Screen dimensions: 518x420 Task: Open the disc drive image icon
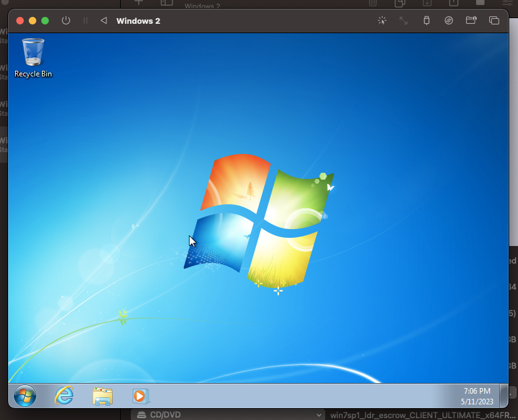pos(449,21)
